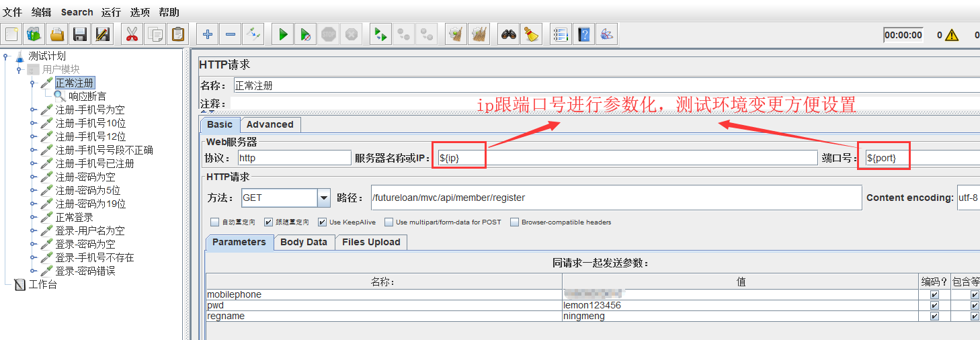Click the Open file folder icon
980x340 pixels.
coord(57,34)
